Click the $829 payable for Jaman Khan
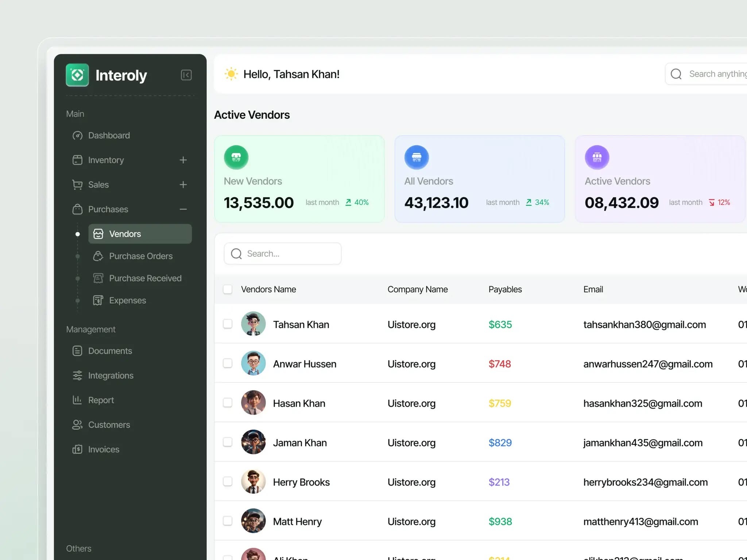Screen dimensions: 747x560 pos(500,443)
